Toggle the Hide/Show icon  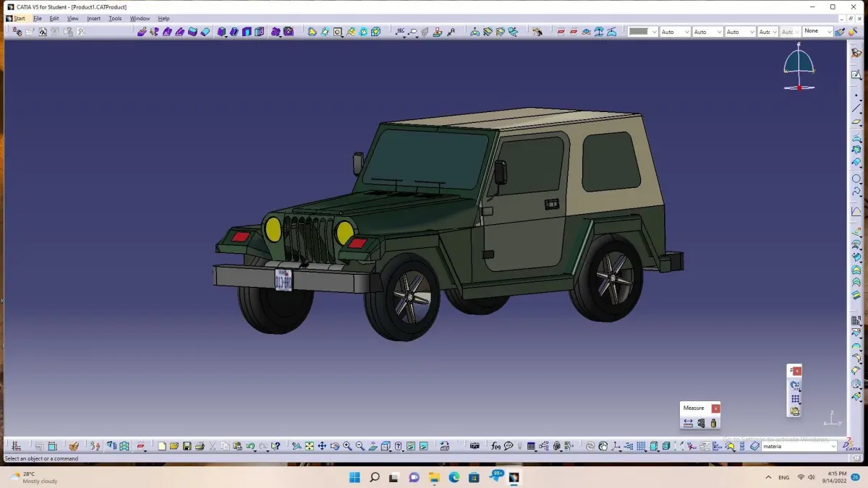point(411,446)
